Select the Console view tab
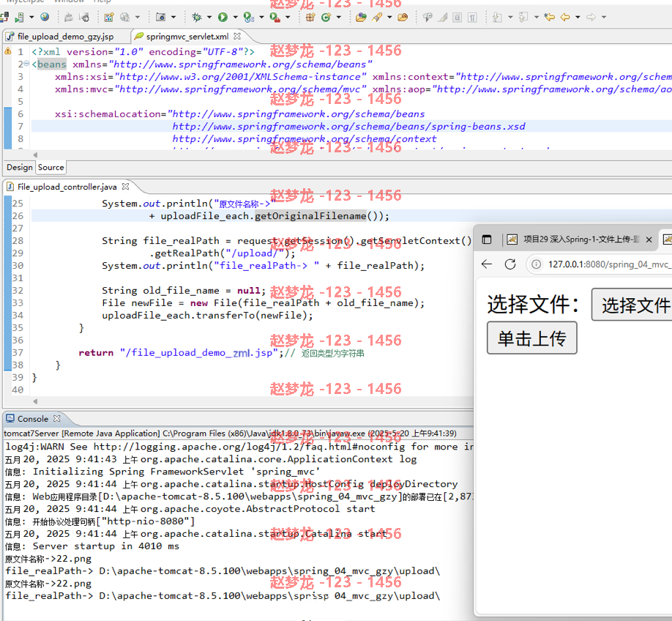 tap(32, 419)
